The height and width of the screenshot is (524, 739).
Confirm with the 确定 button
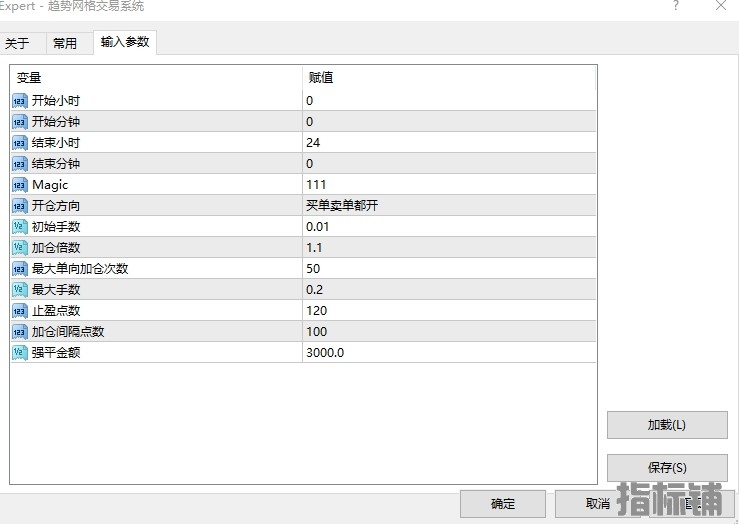(x=503, y=504)
